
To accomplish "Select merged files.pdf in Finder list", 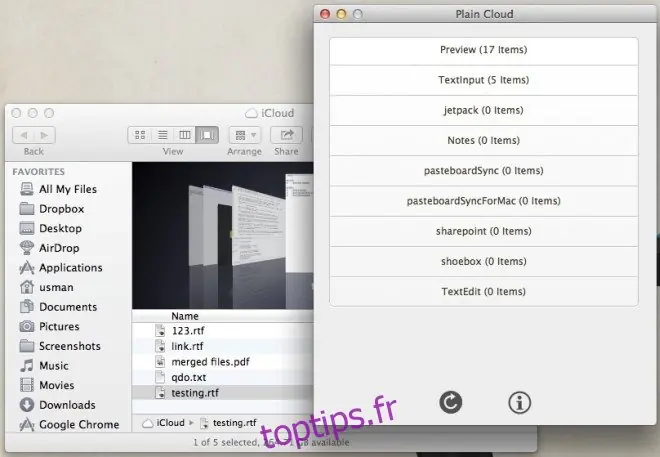I will (223, 362).
